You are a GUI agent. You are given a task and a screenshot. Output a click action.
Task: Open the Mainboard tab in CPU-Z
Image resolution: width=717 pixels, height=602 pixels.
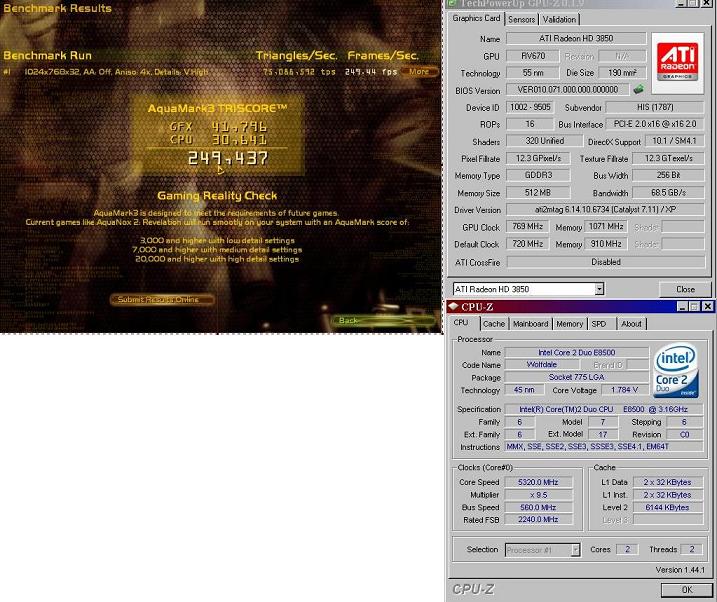530,324
